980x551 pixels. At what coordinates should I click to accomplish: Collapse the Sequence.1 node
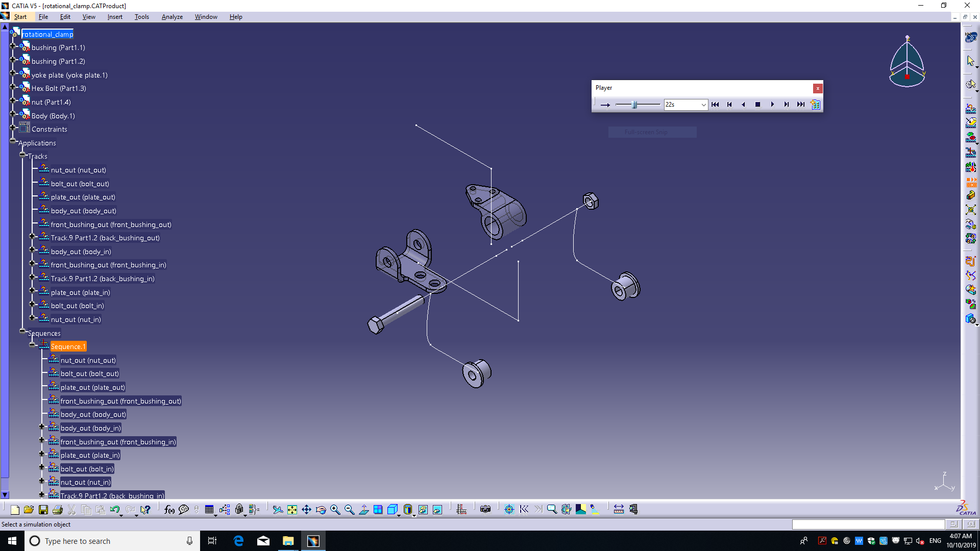(32, 344)
